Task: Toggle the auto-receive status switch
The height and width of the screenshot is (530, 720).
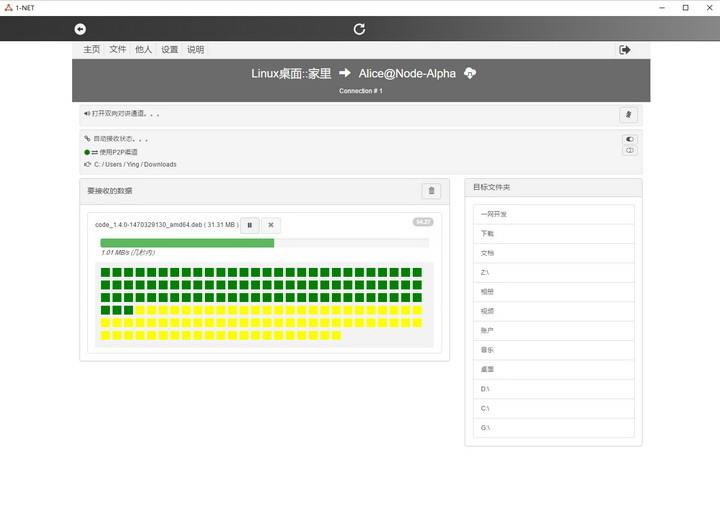Action: coord(630,139)
